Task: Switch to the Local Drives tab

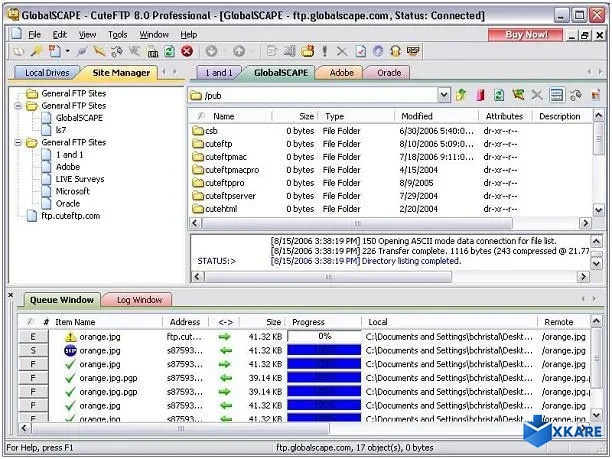Action: tap(48, 72)
